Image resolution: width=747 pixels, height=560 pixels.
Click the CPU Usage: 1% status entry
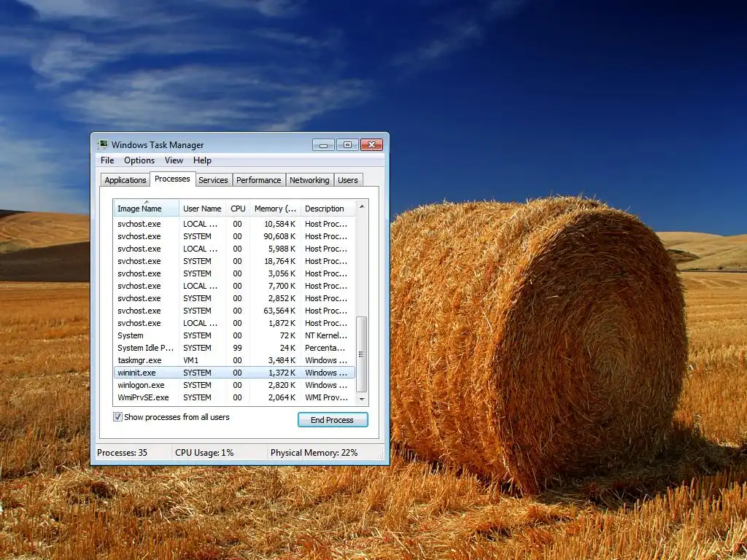[204, 453]
